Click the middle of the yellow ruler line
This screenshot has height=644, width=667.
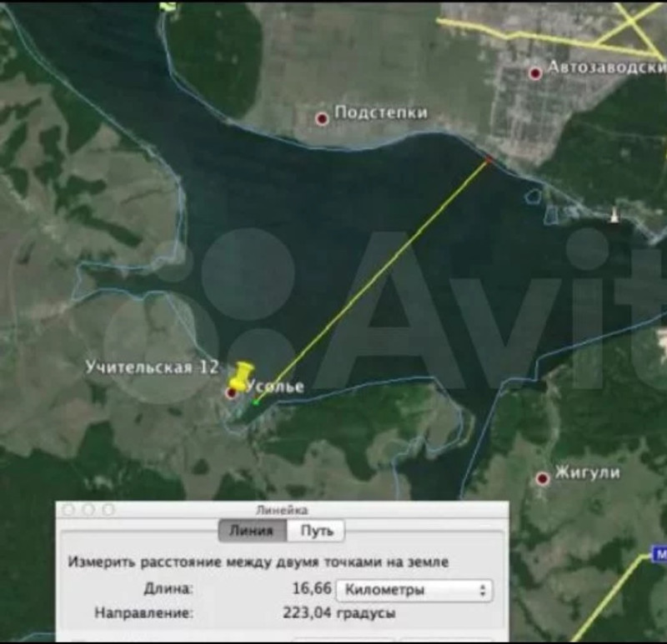(x=373, y=281)
